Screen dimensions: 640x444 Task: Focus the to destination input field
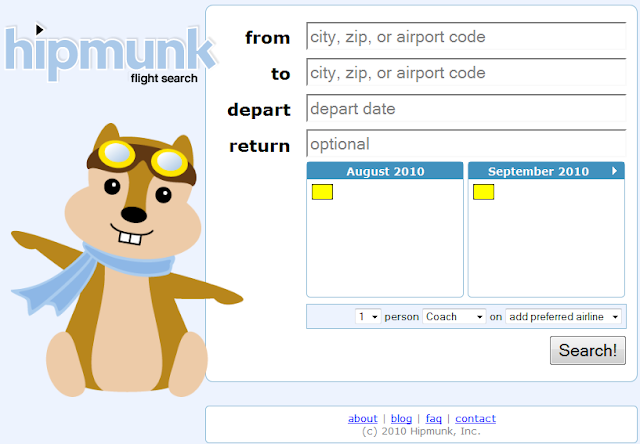[466, 73]
